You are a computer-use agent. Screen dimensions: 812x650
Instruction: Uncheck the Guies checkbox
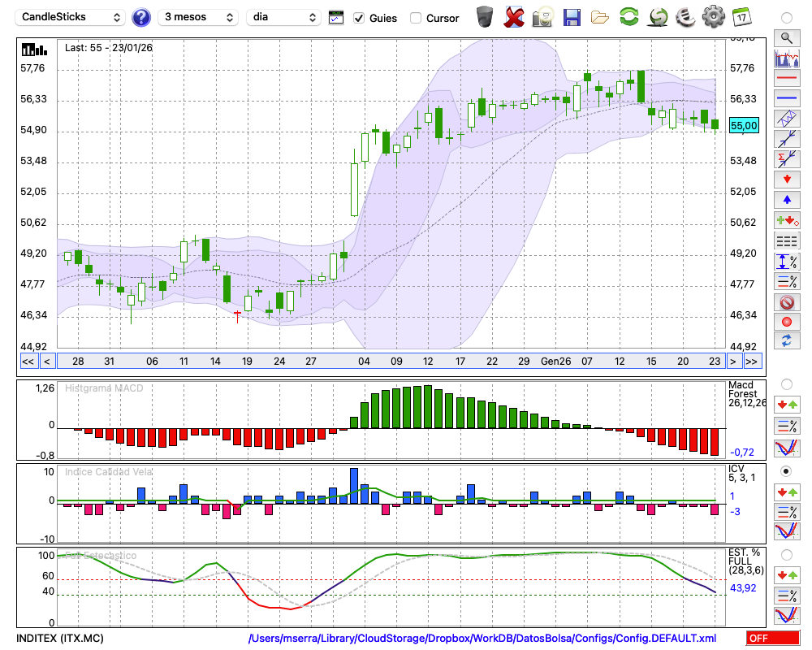click(x=360, y=18)
